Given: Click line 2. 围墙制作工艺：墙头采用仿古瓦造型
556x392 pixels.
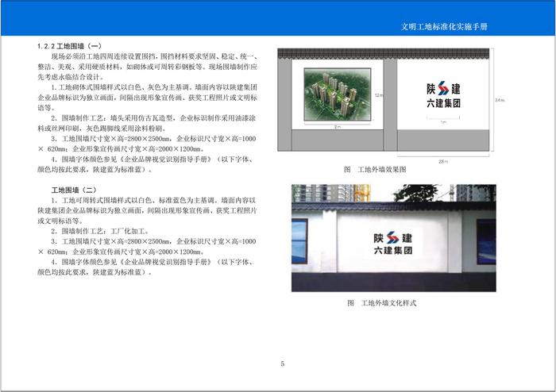Looking at the screenshot, I should point(148,123).
